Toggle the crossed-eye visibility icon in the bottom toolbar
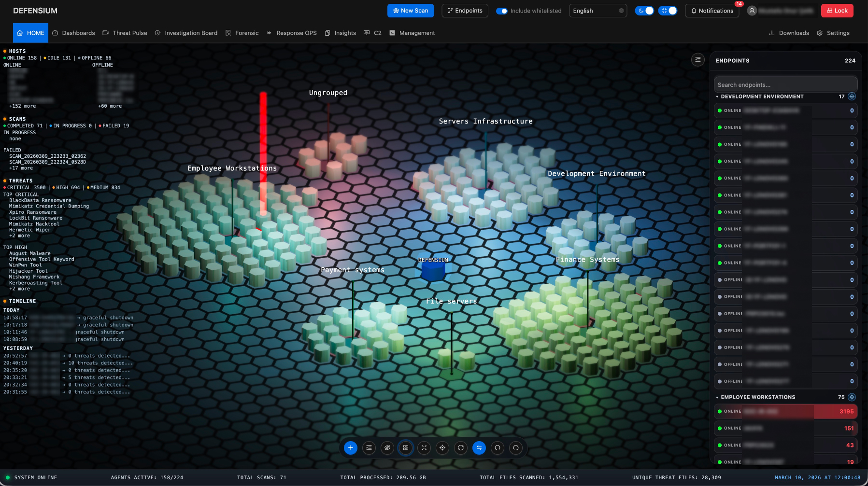Screen dimensions: 868x486 click(x=387, y=448)
